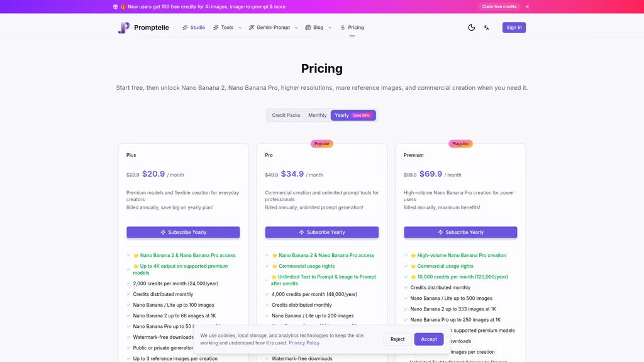The image size is (644, 362).
Task: Click the Sign In button
Action: [x=514, y=28]
